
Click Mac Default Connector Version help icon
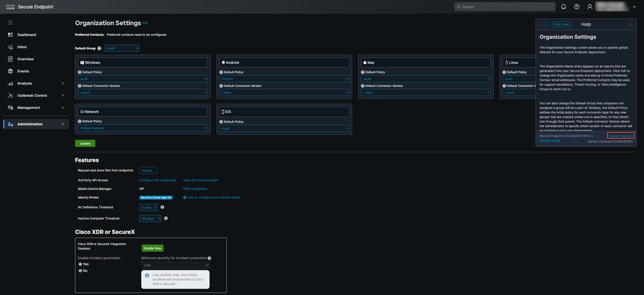pyautogui.click(x=363, y=86)
